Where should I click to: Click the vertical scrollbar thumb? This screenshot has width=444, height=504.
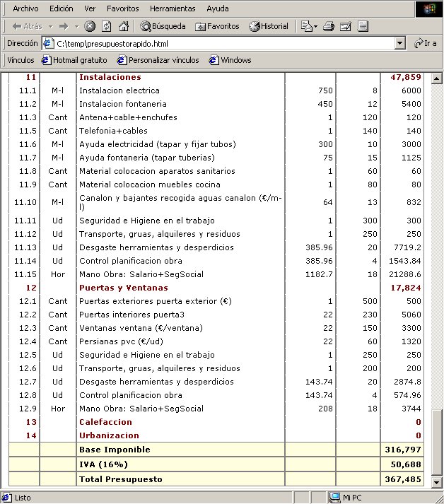click(436, 443)
